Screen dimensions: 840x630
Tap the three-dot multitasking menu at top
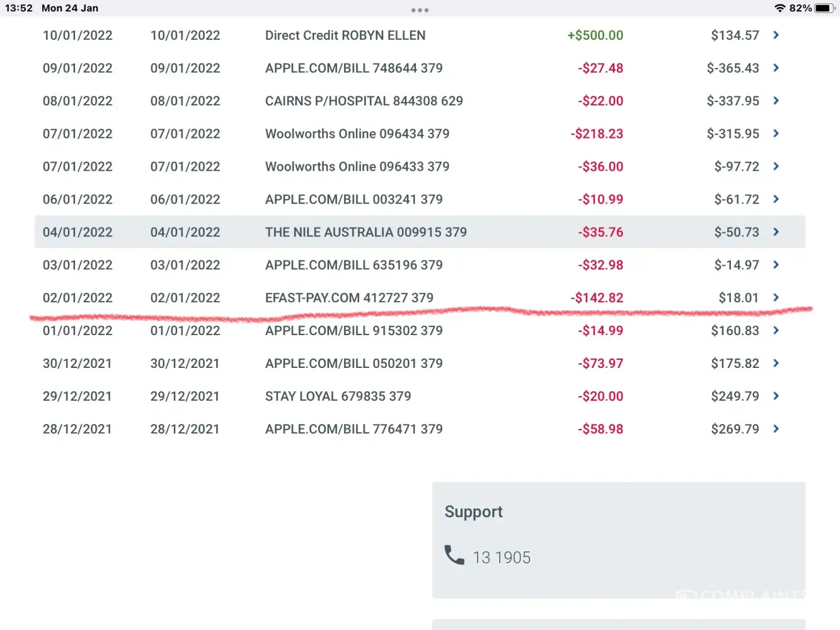click(420, 10)
